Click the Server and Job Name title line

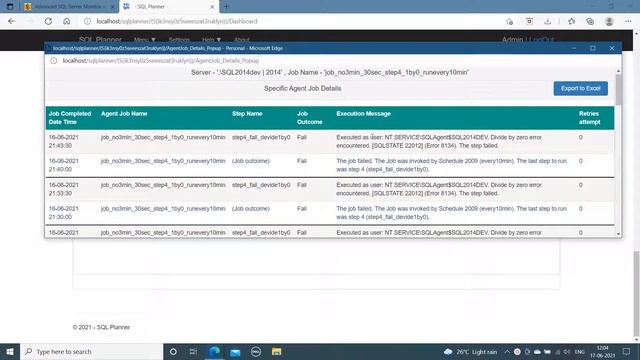pyautogui.click(x=330, y=72)
